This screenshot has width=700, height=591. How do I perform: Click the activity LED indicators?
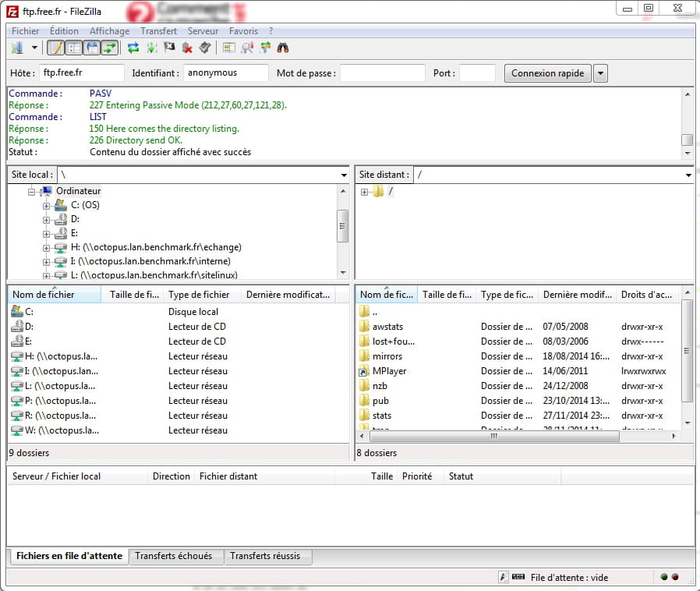point(670,577)
